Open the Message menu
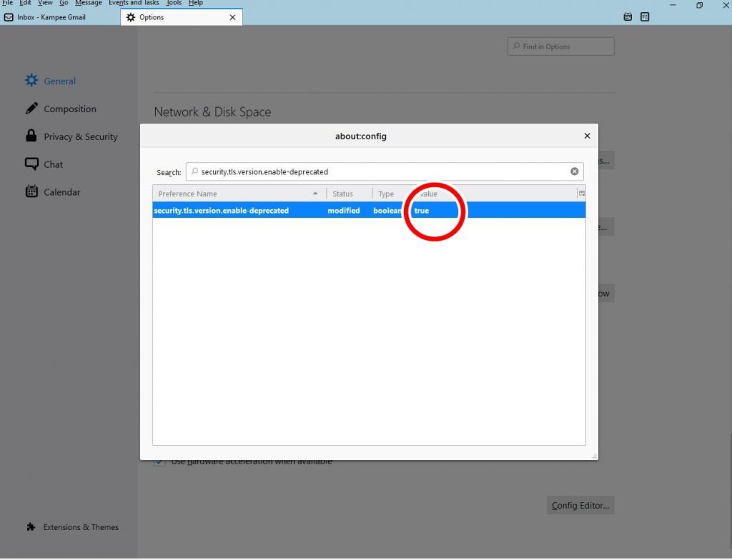The height and width of the screenshot is (560, 732). click(x=89, y=3)
